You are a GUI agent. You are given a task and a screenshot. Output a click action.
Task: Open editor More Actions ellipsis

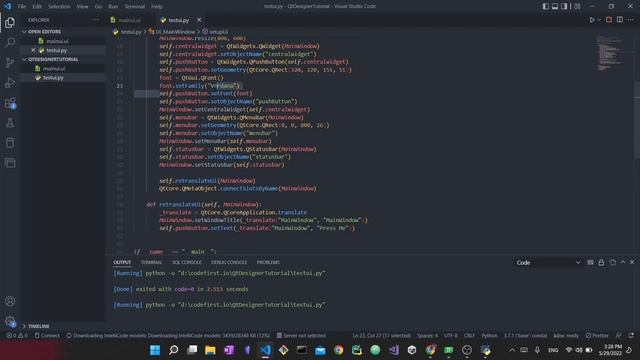[x=631, y=20]
